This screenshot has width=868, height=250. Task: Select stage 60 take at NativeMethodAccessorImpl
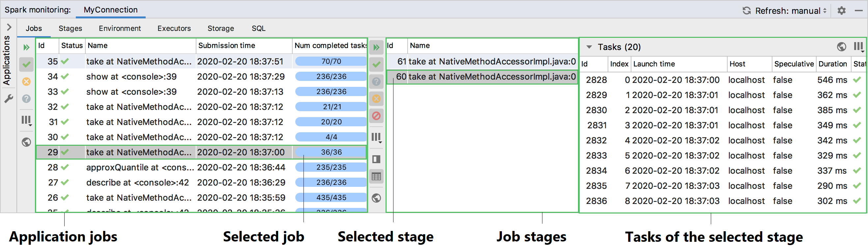pos(482,77)
